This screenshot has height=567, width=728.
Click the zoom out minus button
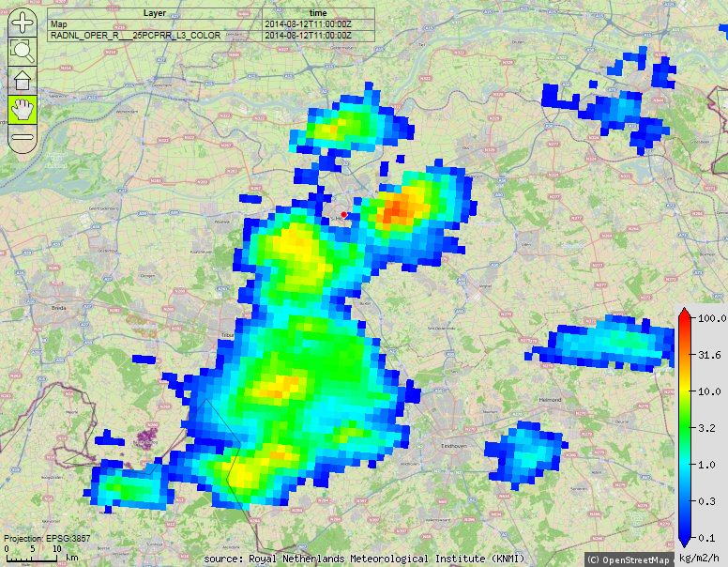coord(23,137)
